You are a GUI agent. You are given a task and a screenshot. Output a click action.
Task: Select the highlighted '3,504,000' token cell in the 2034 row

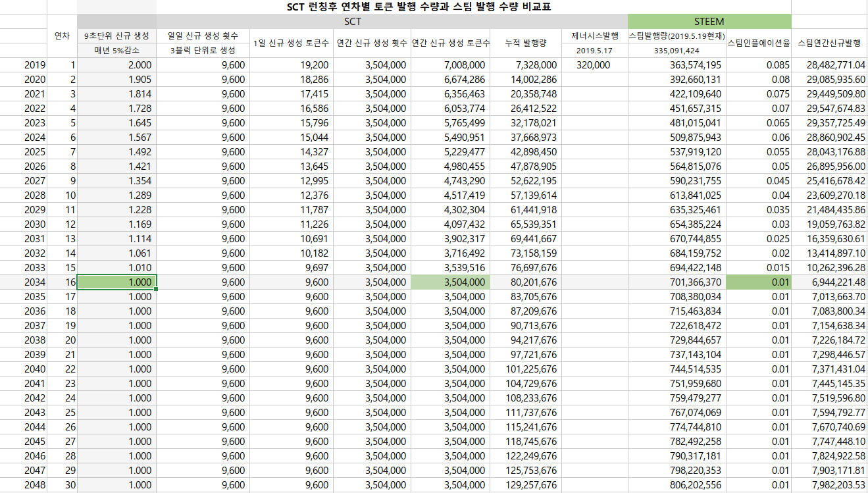click(x=451, y=282)
